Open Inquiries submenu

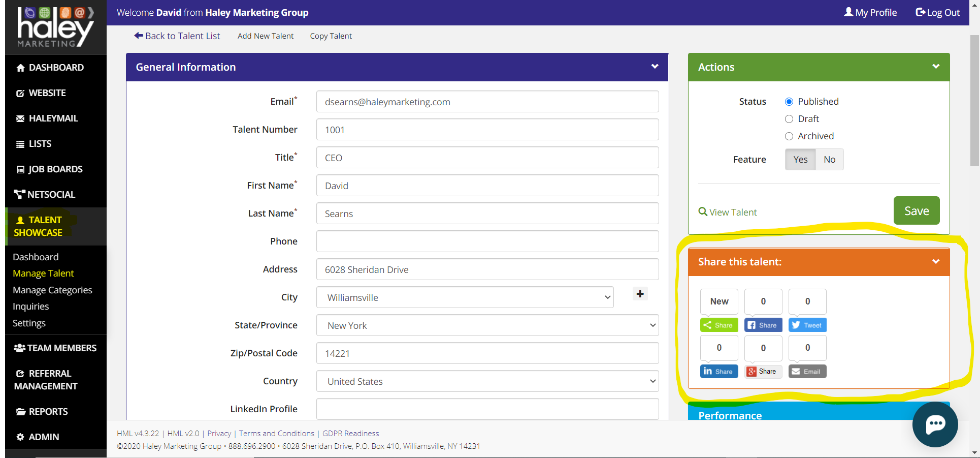point(30,307)
